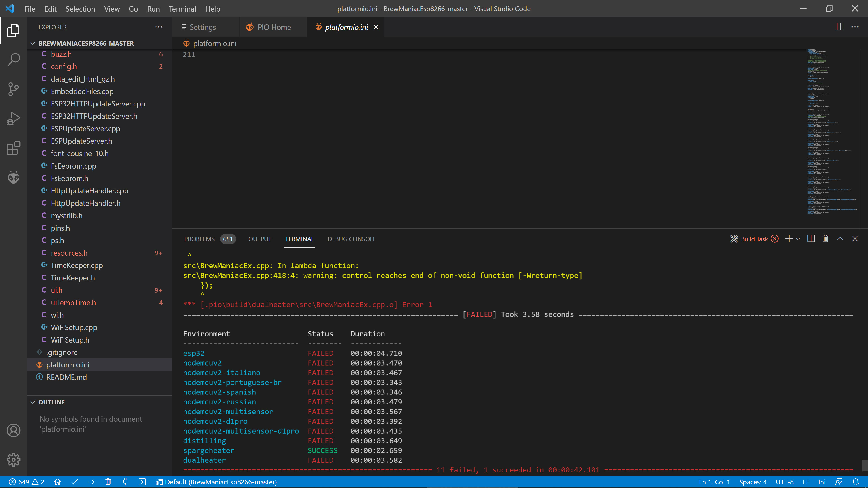868x488 pixels.
Task: Open the Search view icon
Action: click(14, 60)
